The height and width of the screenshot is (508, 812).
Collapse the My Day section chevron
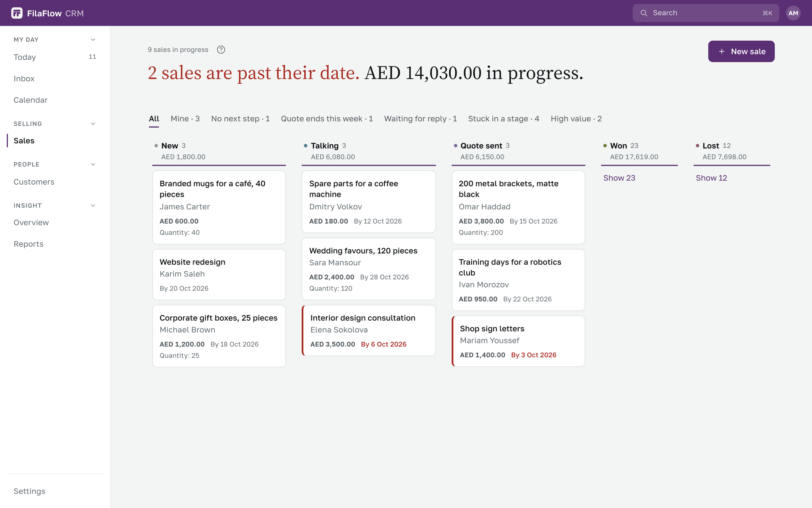93,40
